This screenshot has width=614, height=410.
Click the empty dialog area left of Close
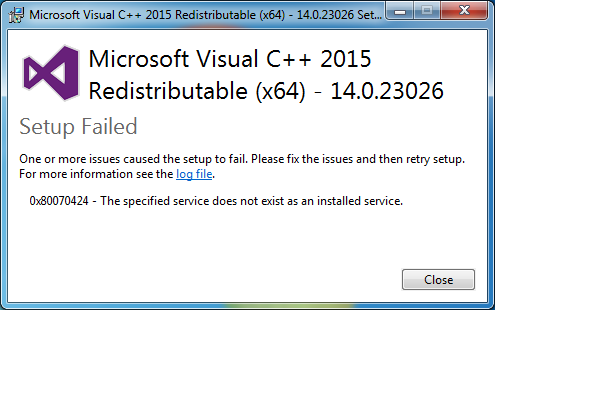[200, 279]
